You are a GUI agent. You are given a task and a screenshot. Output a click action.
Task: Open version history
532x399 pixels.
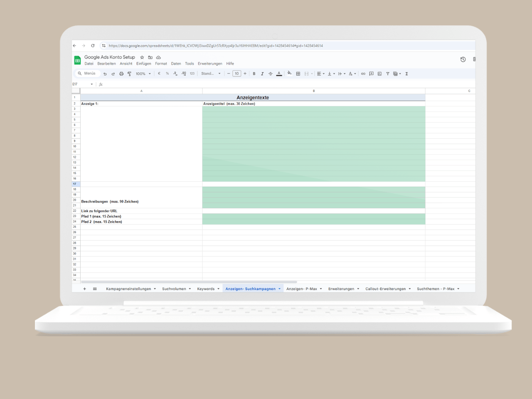tap(463, 59)
